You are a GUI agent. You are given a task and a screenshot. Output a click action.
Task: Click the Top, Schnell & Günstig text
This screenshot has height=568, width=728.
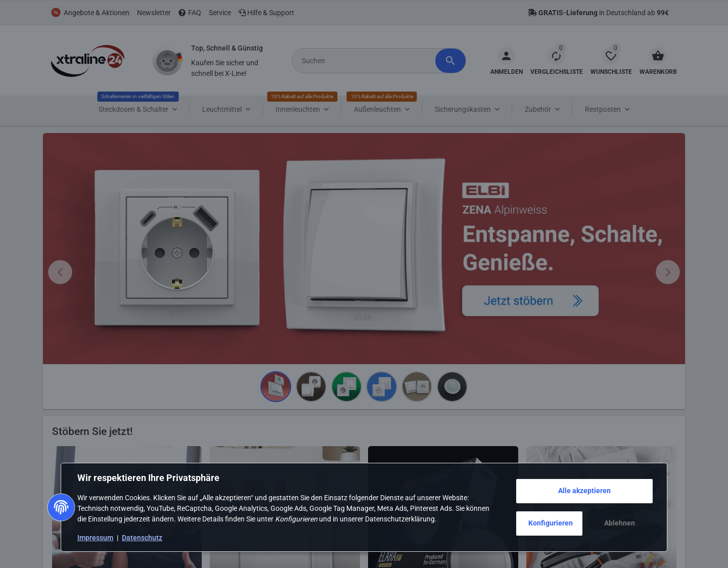pos(227,48)
